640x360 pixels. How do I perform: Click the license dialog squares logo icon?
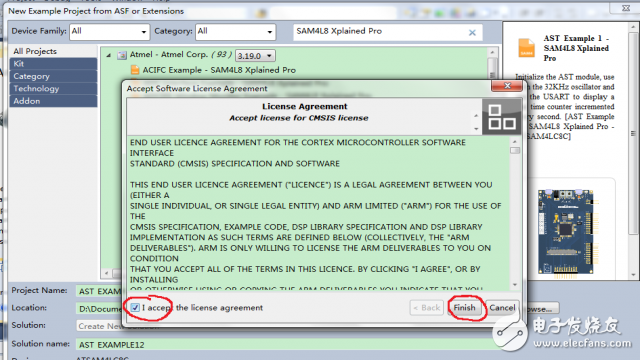(x=501, y=117)
